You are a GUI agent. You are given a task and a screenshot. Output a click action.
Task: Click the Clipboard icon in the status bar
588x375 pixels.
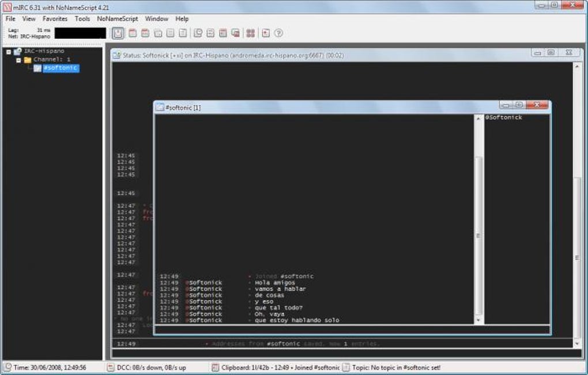(x=215, y=367)
